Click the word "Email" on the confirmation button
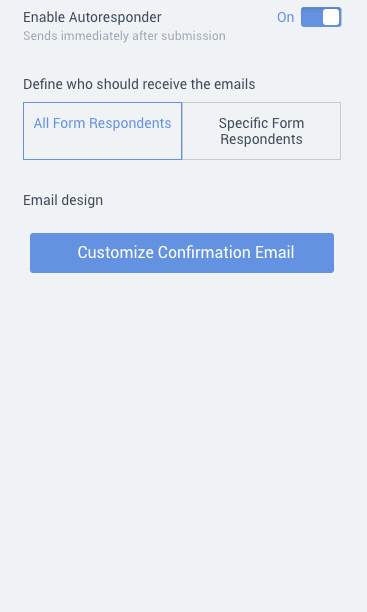The height and width of the screenshot is (612, 367). click(x=274, y=253)
